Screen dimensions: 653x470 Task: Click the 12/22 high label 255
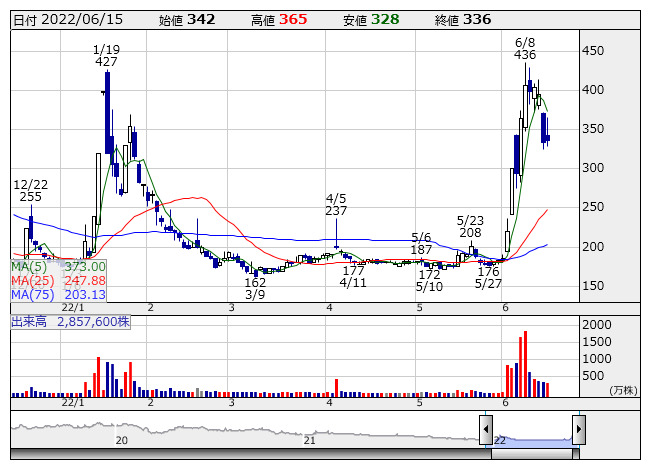(x=30, y=198)
